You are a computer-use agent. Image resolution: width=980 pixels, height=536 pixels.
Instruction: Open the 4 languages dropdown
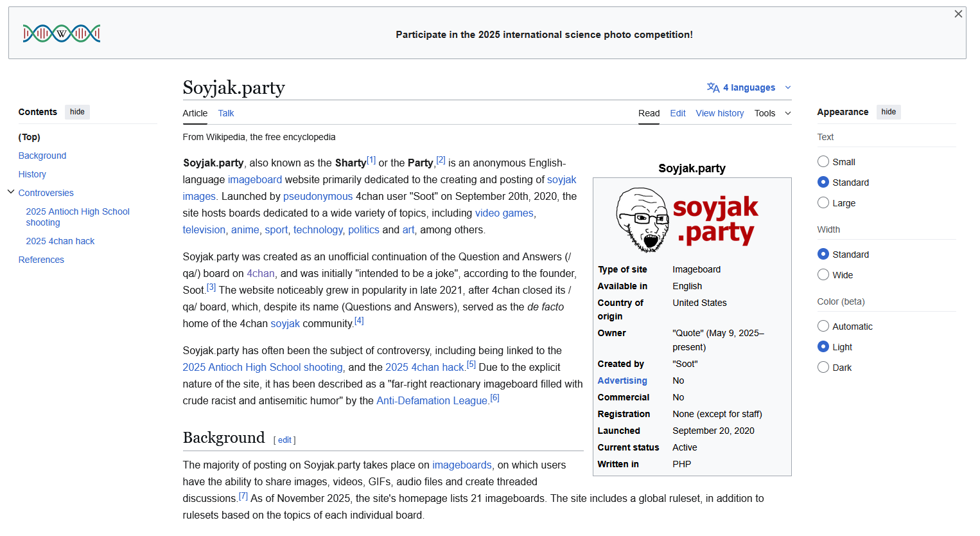[749, 87]
